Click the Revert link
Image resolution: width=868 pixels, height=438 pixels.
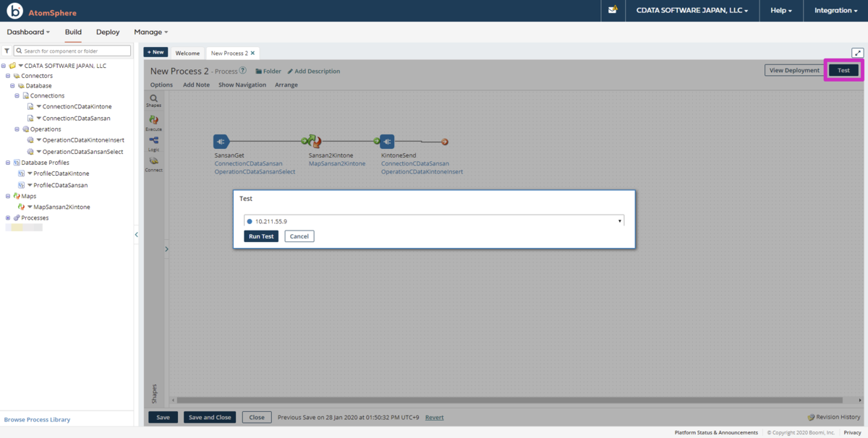(x=435, y=417)
